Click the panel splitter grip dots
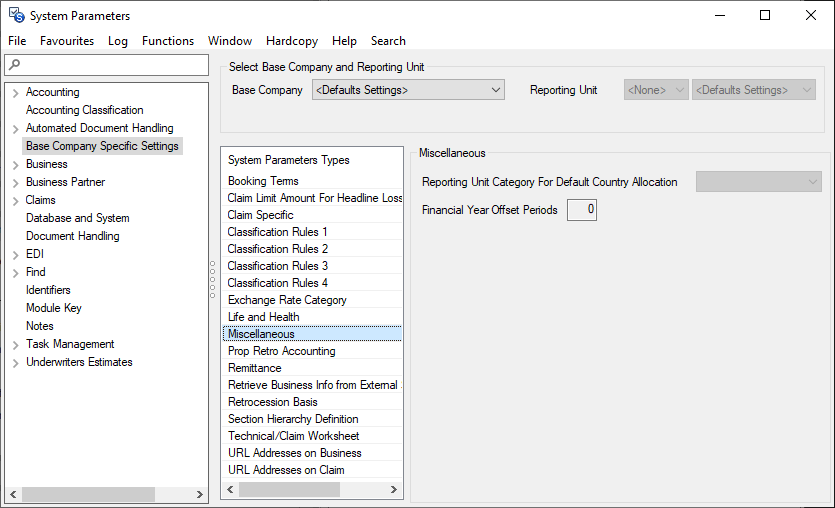835x508 pixels. 212,280
